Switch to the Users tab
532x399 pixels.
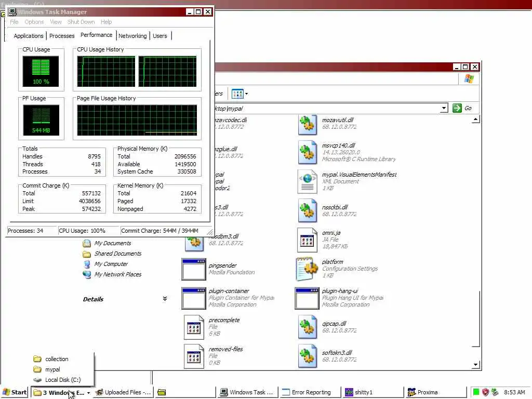pyautogui.click(x=160, y=36)
